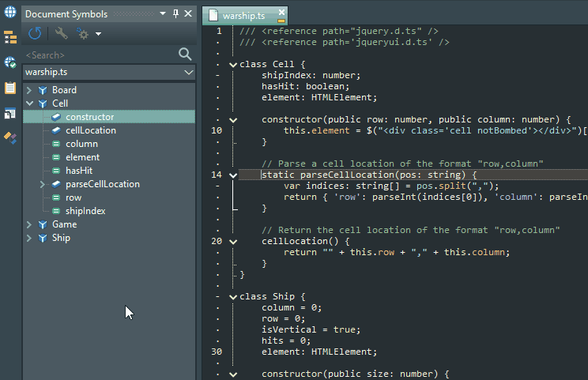Click the window layout sidebar icon

click(10, 113)
